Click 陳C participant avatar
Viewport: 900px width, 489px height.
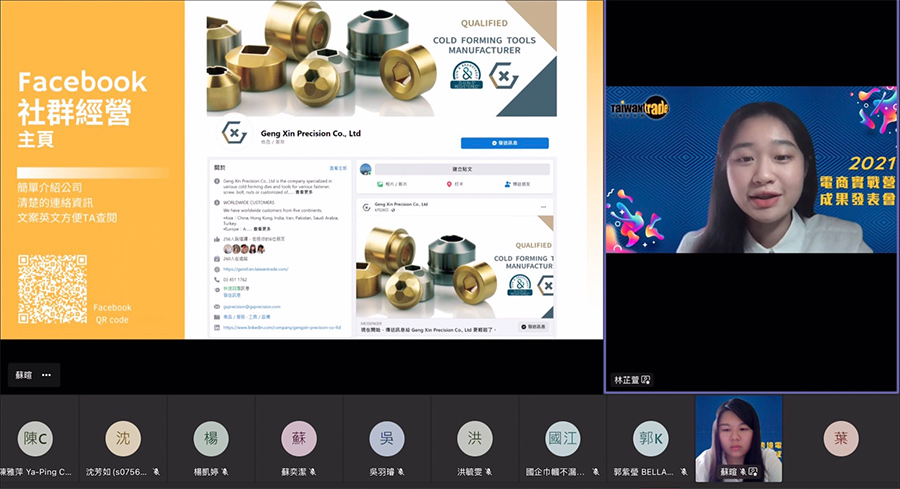(x=35, y=439)
